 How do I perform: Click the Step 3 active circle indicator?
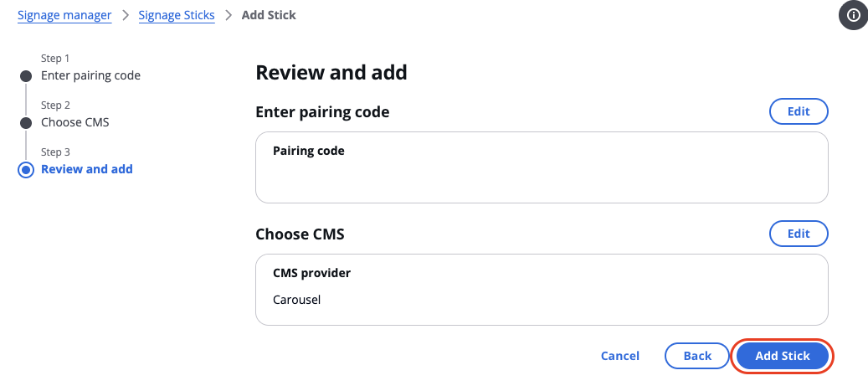coord(26,169)
